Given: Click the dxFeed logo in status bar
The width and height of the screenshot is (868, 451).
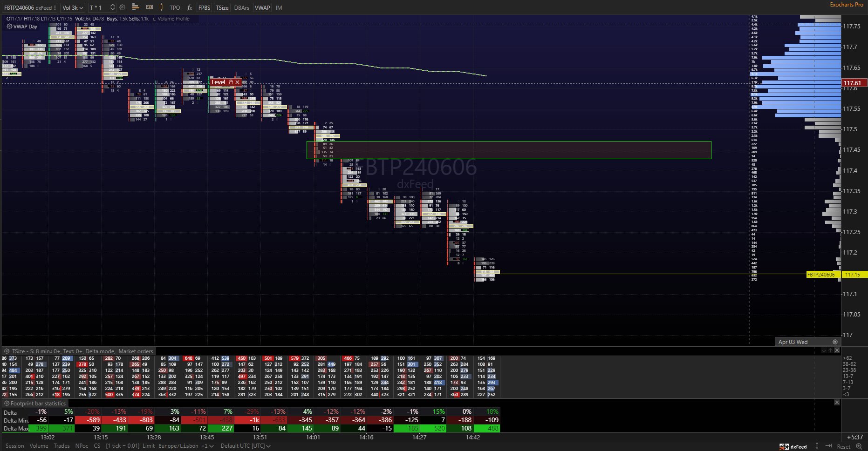Looking at the screenshot, I should coord(793,446).
